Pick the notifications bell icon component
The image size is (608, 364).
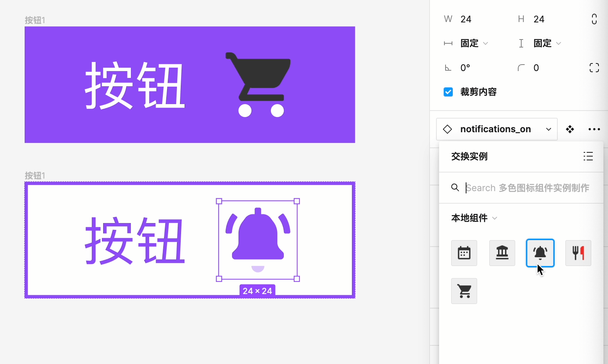(x=540, y=253)
